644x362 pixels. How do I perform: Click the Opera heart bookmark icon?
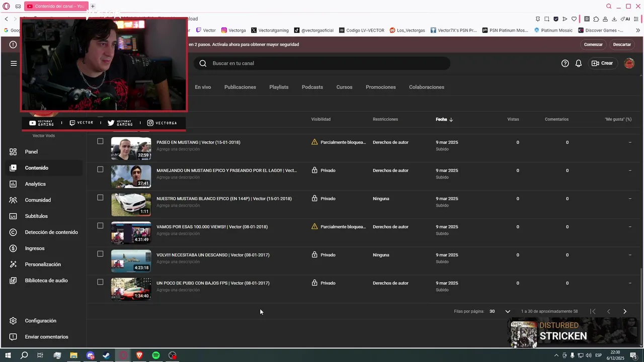(x=574, y=19)
